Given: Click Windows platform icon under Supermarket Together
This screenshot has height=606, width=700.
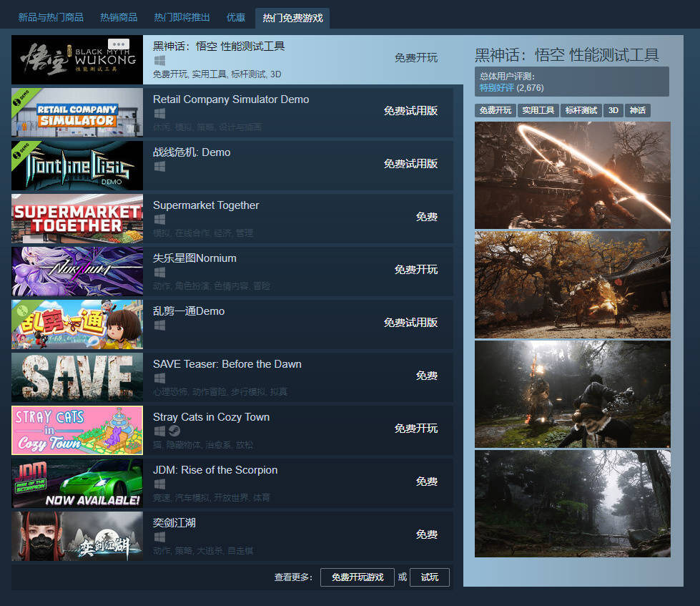Looking at the screenshot, I should [159, 220].
